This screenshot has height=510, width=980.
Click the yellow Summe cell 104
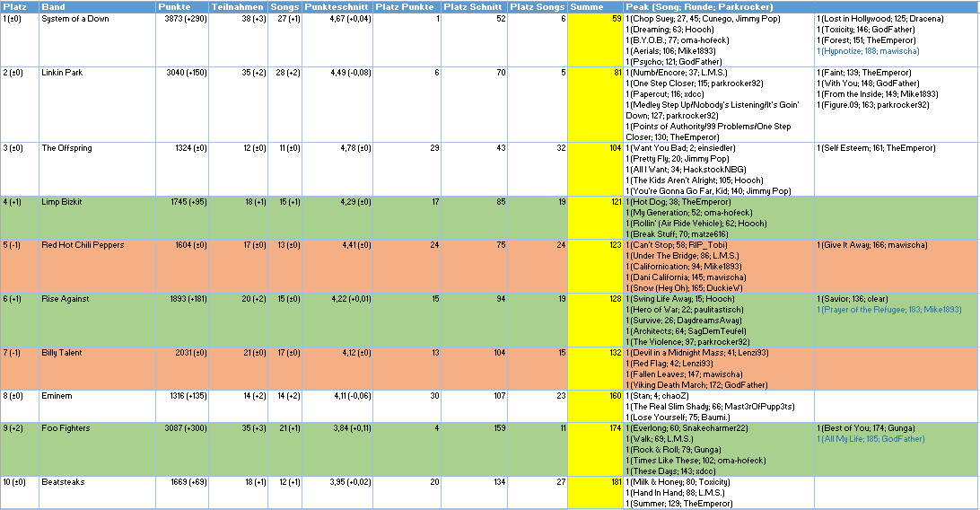[596, 170]
